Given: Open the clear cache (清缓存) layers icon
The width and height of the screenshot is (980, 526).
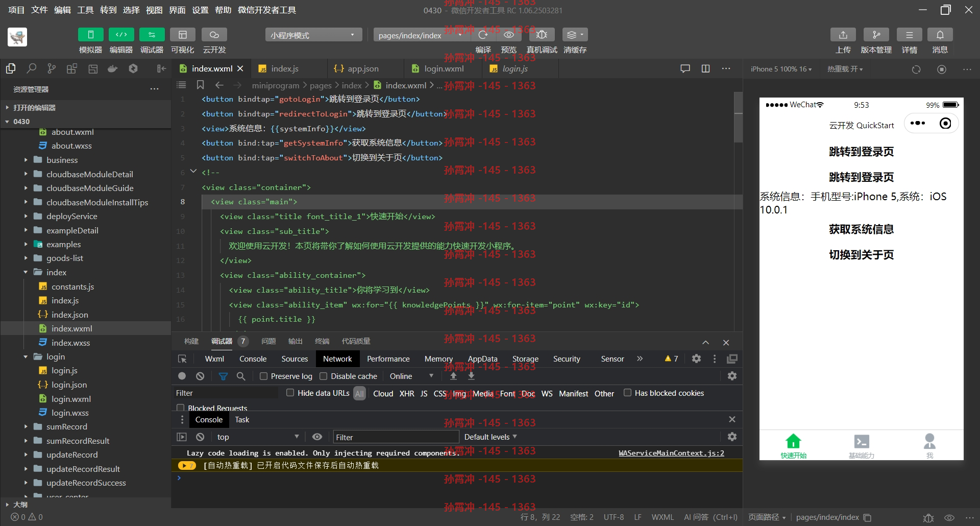Looking at the screenshot, I should pyautogui.click(x=575, y=35).
